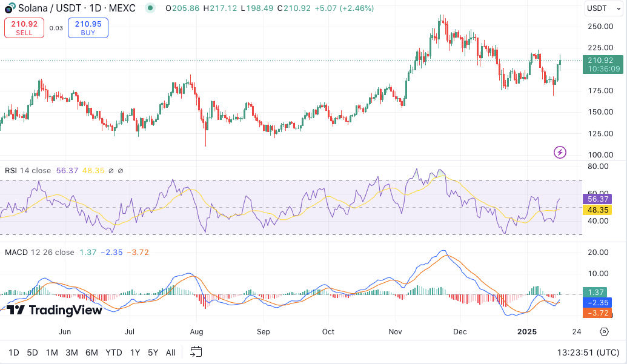Screen dimensions: 627x364
Task: Open chart settings gear icon
Action: (604, 332)
